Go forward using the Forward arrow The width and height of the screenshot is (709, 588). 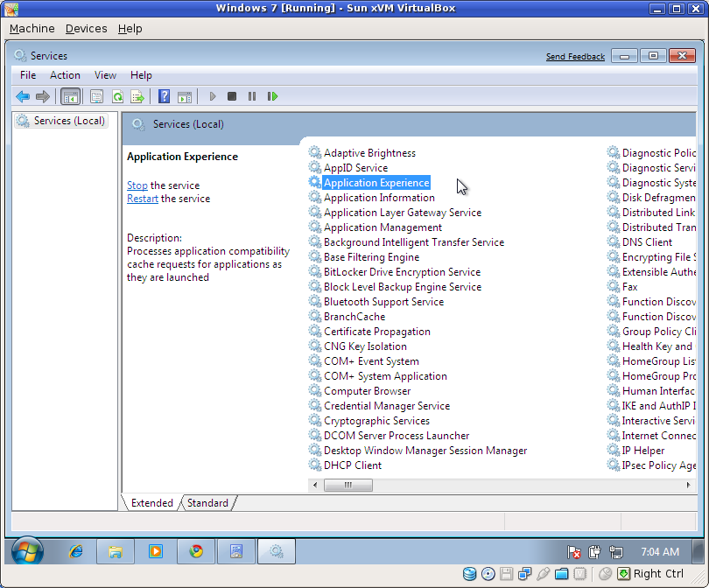click(41, 96)
